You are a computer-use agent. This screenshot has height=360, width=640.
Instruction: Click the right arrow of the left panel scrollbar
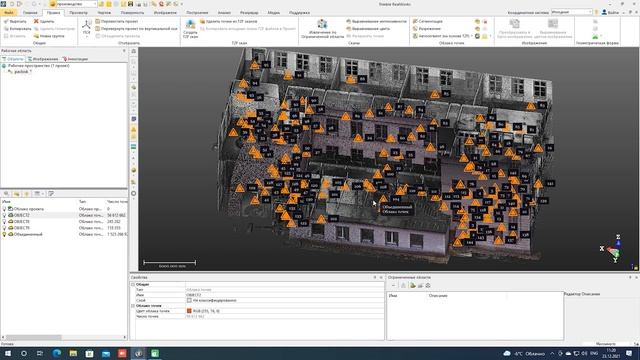pyautogui.click(x=125, y=337)
